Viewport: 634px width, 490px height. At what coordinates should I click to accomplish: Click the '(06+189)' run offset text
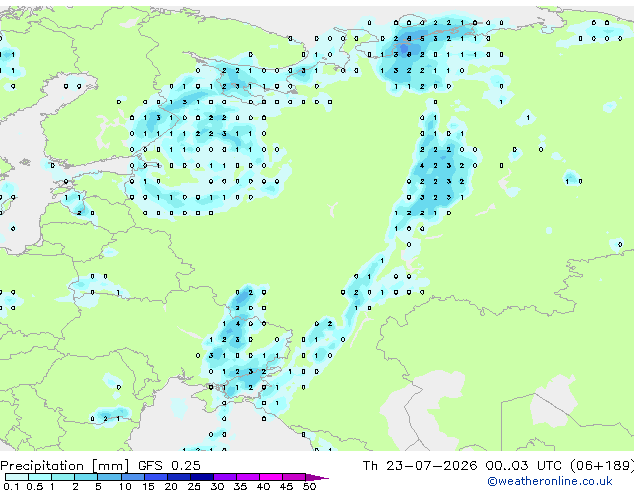602,466
